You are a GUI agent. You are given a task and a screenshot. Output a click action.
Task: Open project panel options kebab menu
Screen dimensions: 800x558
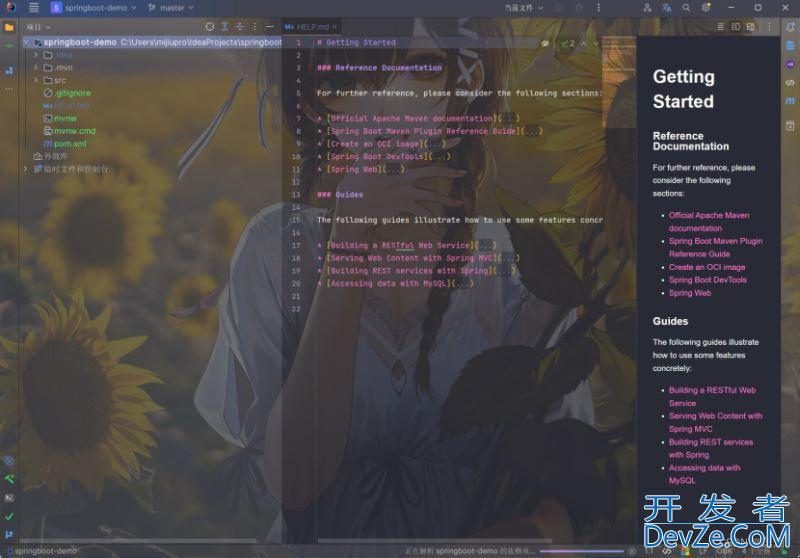click(255, 27)
